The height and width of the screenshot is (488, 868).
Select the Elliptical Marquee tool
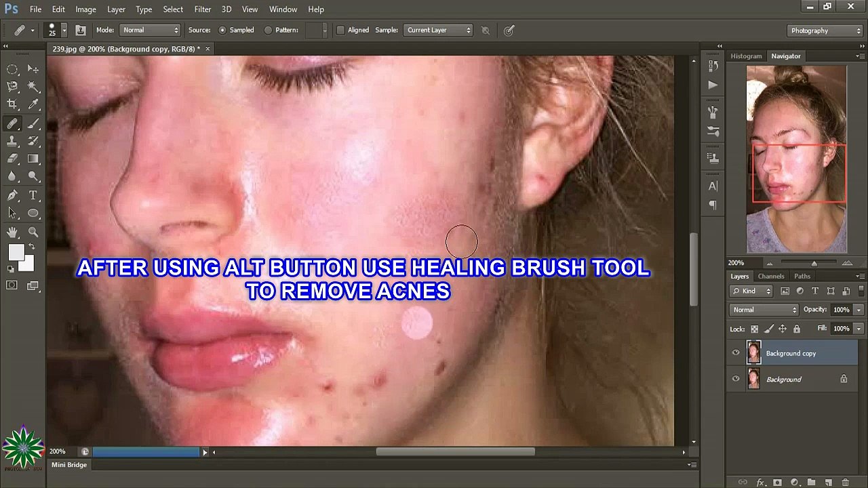[x=12, y=69]
